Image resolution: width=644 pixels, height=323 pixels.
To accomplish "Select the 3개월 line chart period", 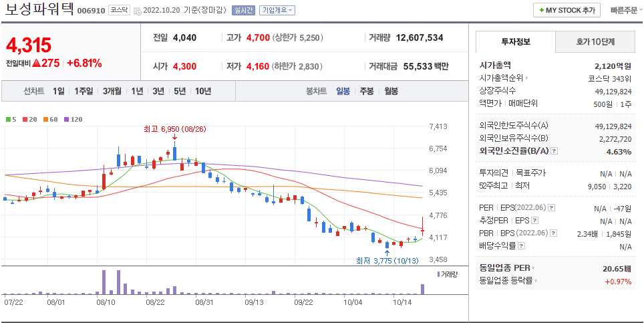I will 112,91.
